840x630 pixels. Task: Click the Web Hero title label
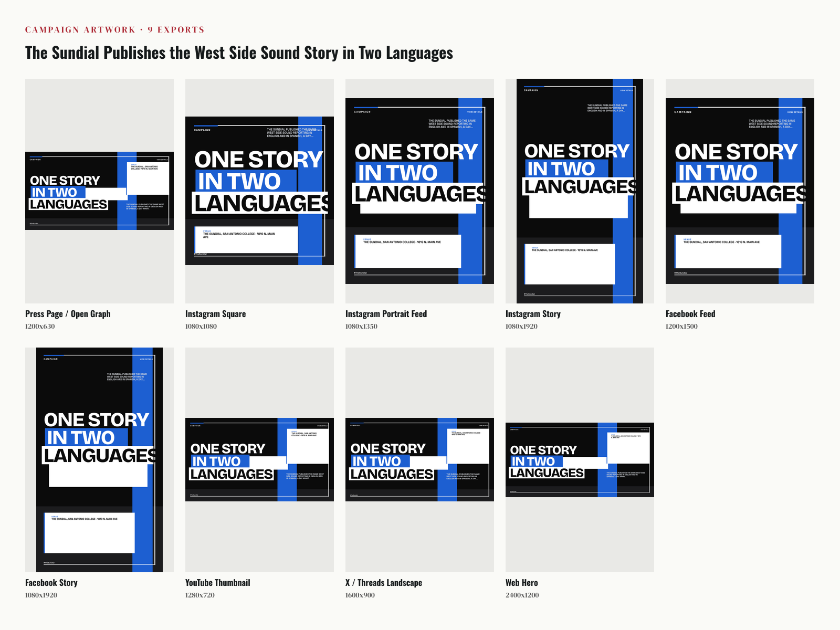point(521,583)
